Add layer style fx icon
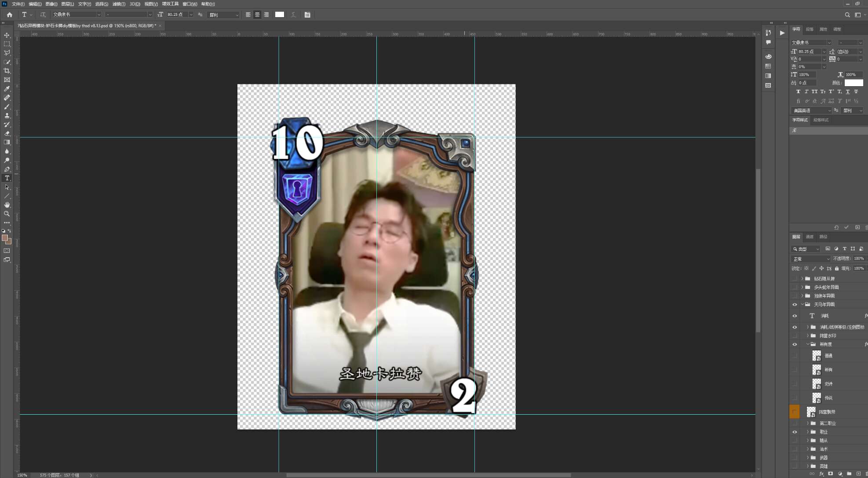 pyautogui.click(x=821, y=474)
